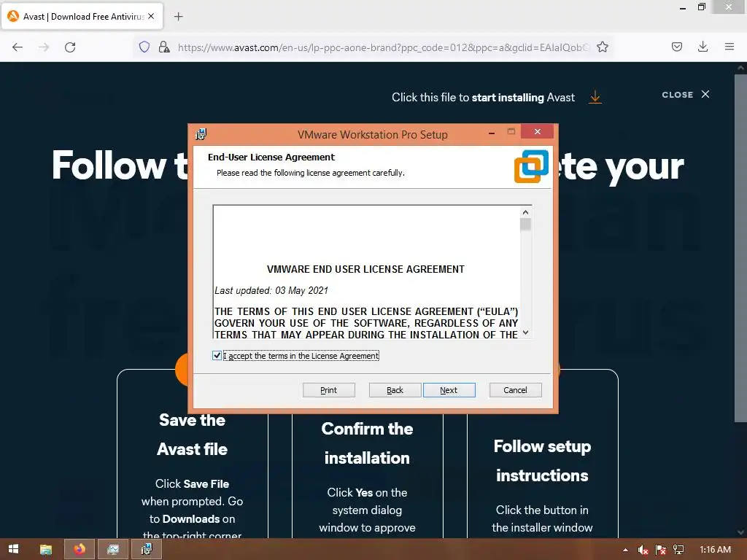Save page to Pocket

tap(676, 47)
